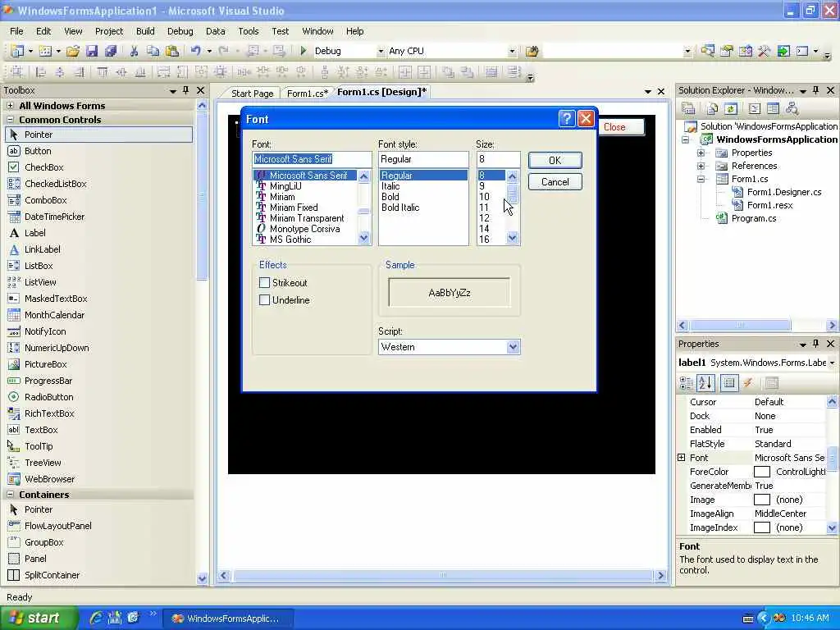Select Program.cs in Solution Explorer
The image size is (840, 630).
[x=754, y=218]
